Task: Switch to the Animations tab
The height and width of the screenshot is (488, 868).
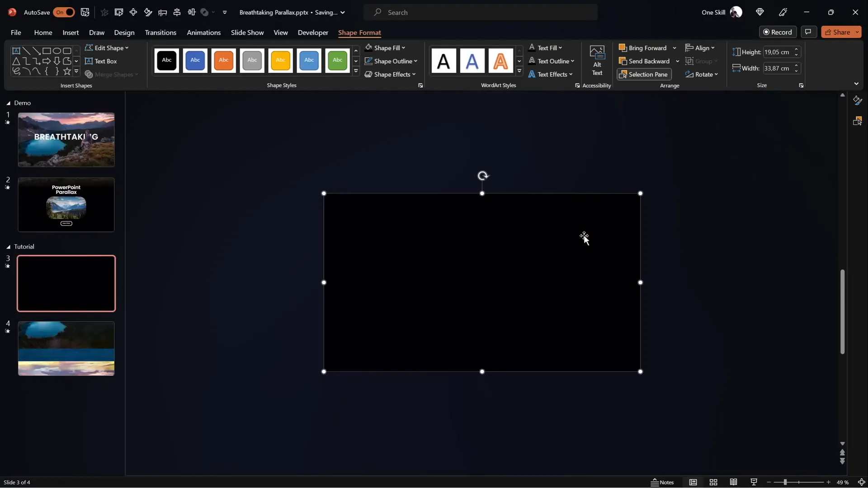Action: pyautogui.click(x=204, y=33)
